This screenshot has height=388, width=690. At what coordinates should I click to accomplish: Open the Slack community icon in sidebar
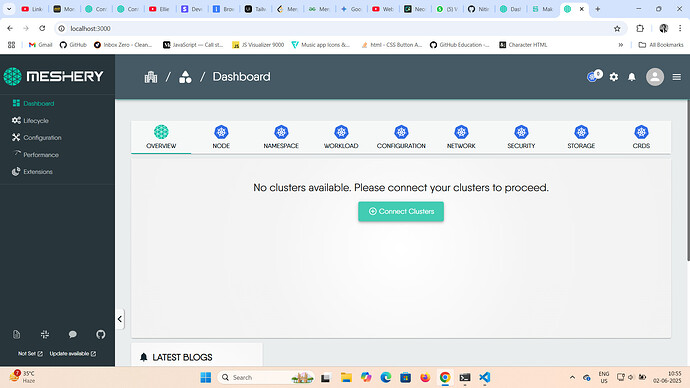45,334
